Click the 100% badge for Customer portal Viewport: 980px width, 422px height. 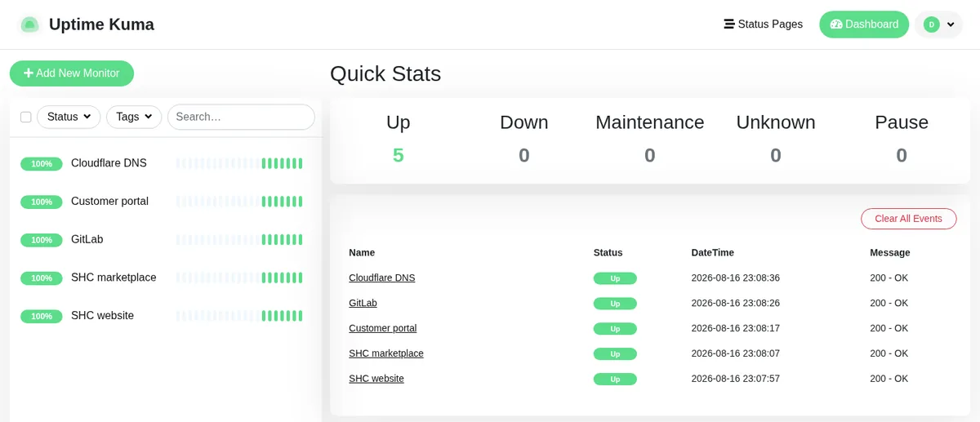click(42, 202)
